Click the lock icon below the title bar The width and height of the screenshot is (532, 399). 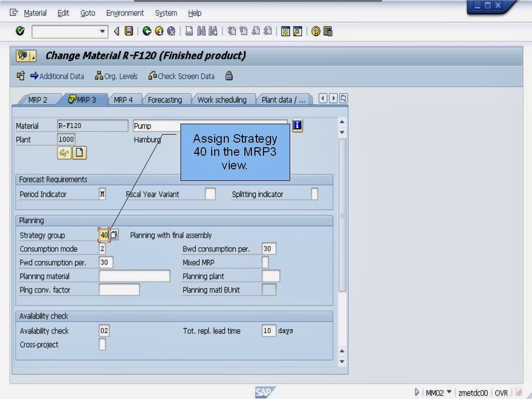(x=229, y=76)
